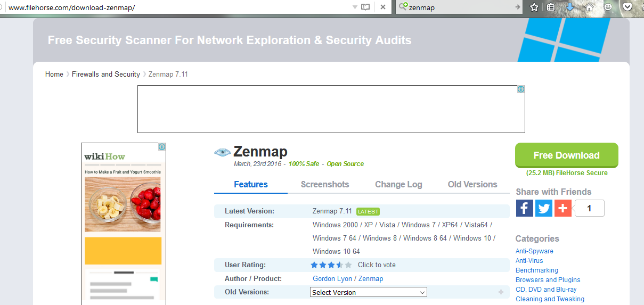
Task: Click the 'Click to vote' text
Action: click(x=377, y=265)
